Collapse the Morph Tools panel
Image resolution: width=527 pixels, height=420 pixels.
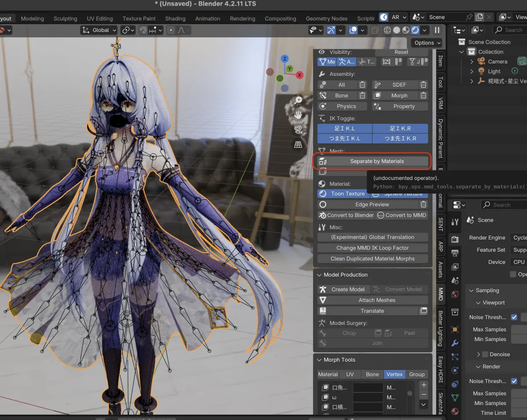tap(318, 360)
